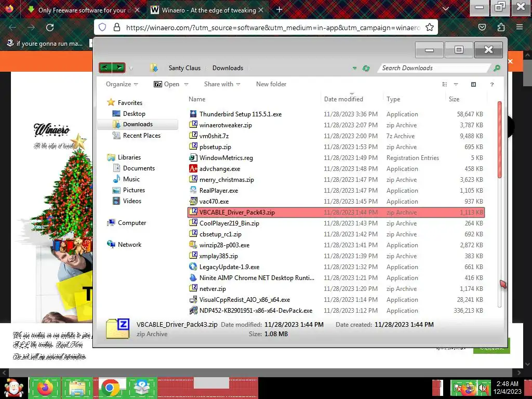Click the Forward arrow in Explorer navigation
532x399 pixels.
coord(119,68)
